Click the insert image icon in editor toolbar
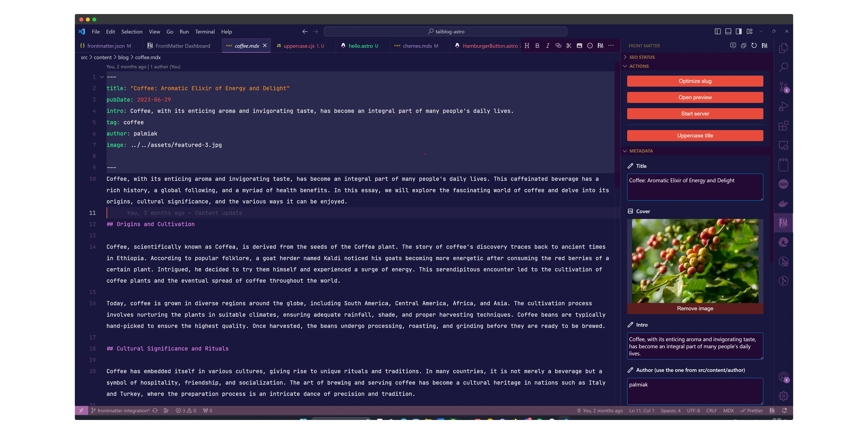The width and height of the screenshot is (868, 434). (579, 46)
